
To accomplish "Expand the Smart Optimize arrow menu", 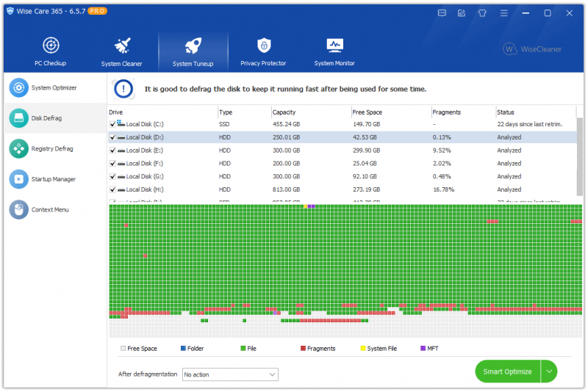I will point(549,371).
